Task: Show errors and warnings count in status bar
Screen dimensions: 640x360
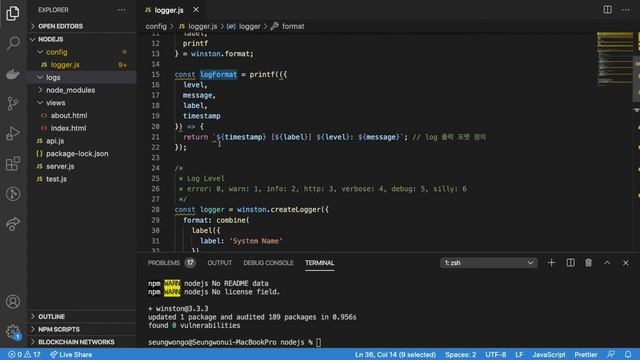Action: tap(24, 354)
